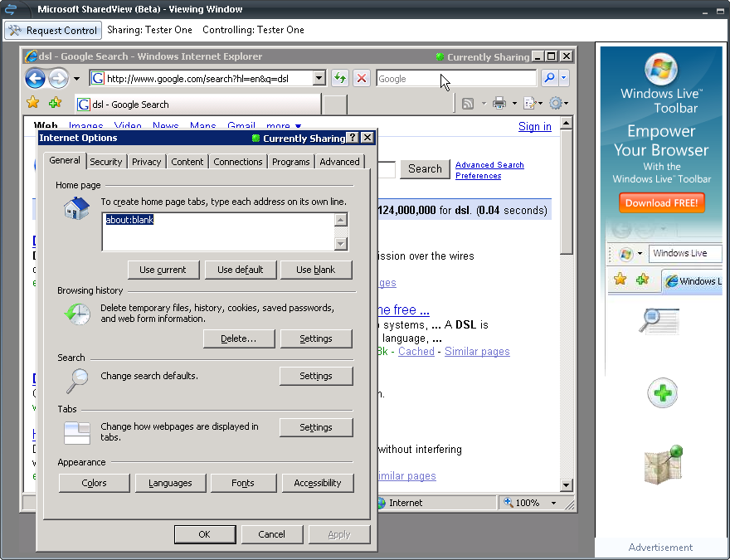Open Search defaults Settings

tap(316, 376)
